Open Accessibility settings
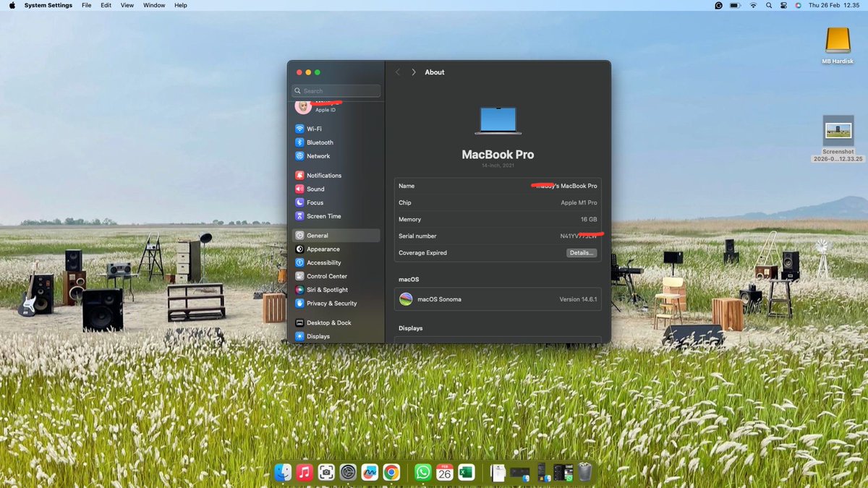The image size is (868, 488). click(x=336, y=262)
